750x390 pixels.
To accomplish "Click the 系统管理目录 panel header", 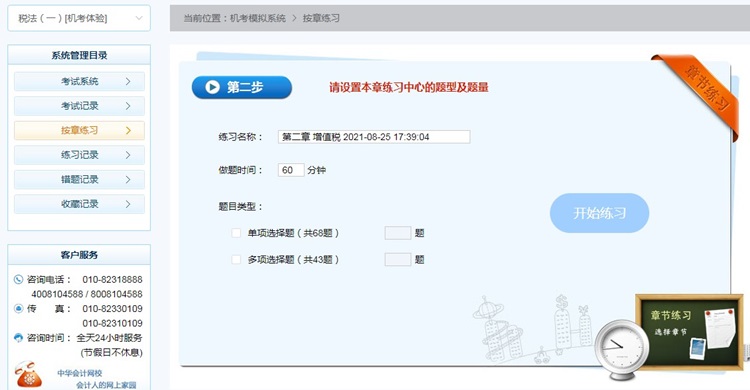I will pyautogui.click(x=79, y=55).
